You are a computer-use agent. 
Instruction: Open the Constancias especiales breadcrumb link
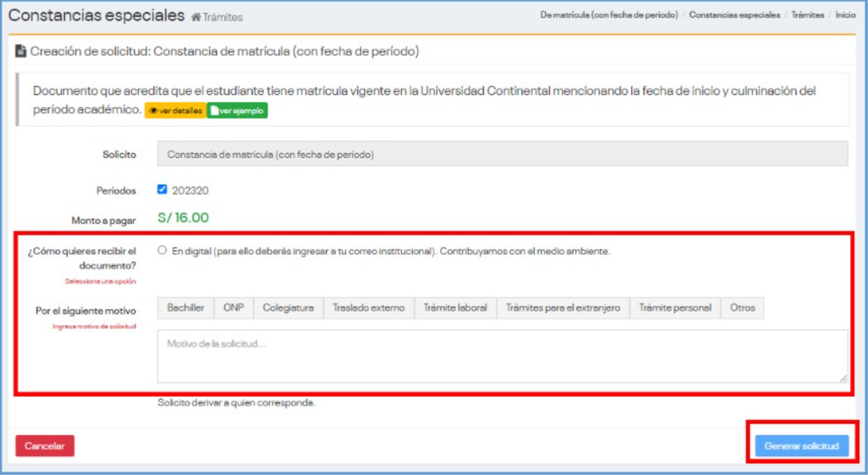point(734,15)
